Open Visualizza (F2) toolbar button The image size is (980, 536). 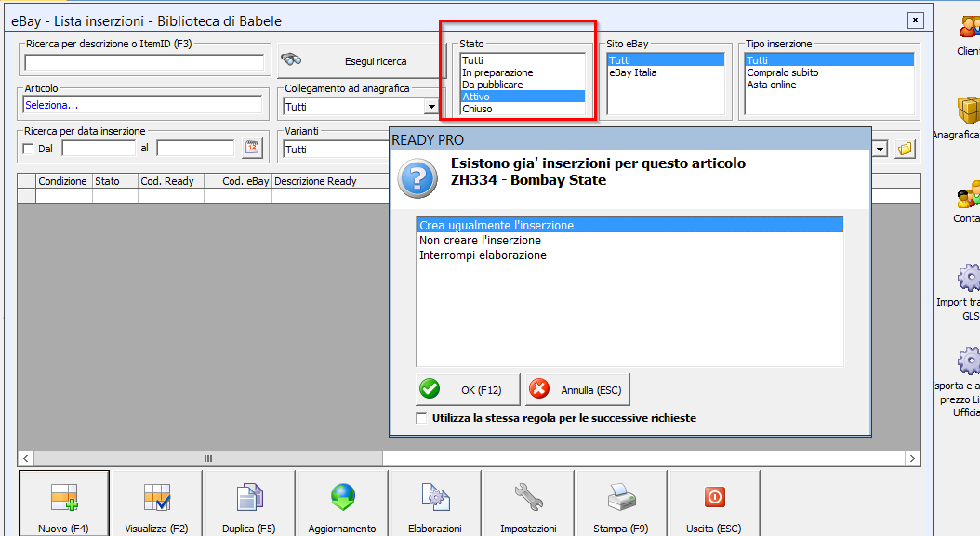point(156,503)
